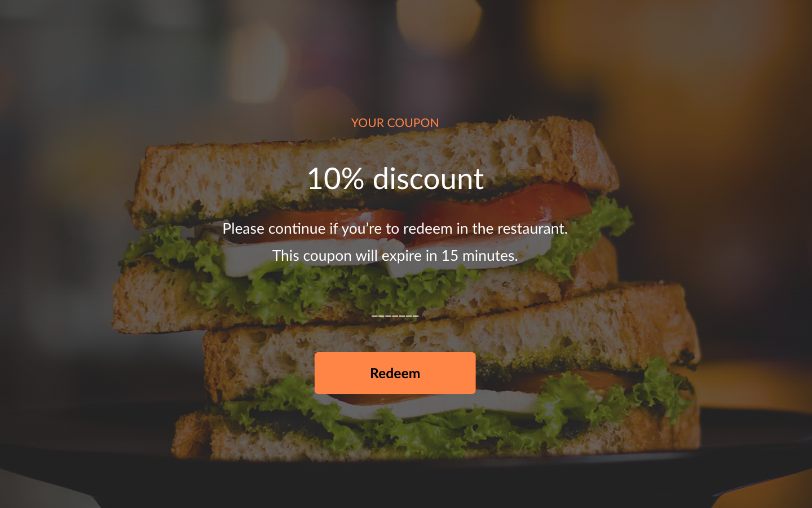Click the orange Redeem button
812x508 pixels.
pyautogui.click(x=395, y=373)
